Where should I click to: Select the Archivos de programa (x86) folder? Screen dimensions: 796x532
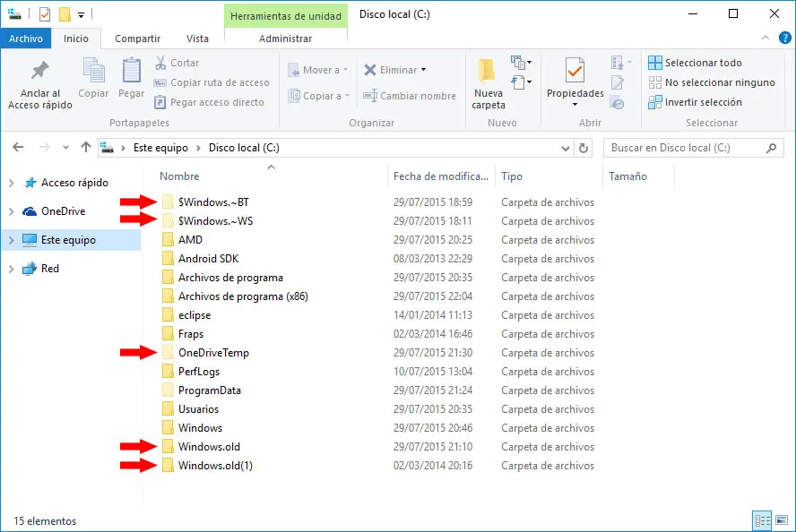[x=243, y=296]
